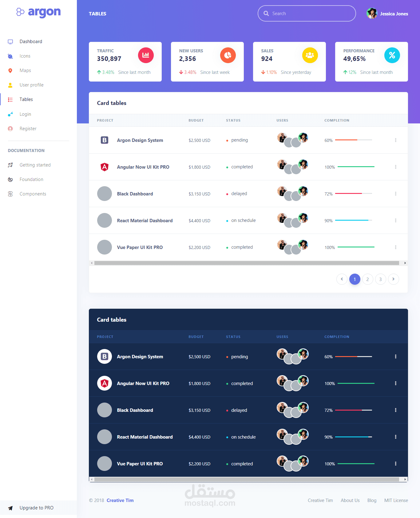Open options menu for Angular Now UI Kit, light table

[396, 167]
